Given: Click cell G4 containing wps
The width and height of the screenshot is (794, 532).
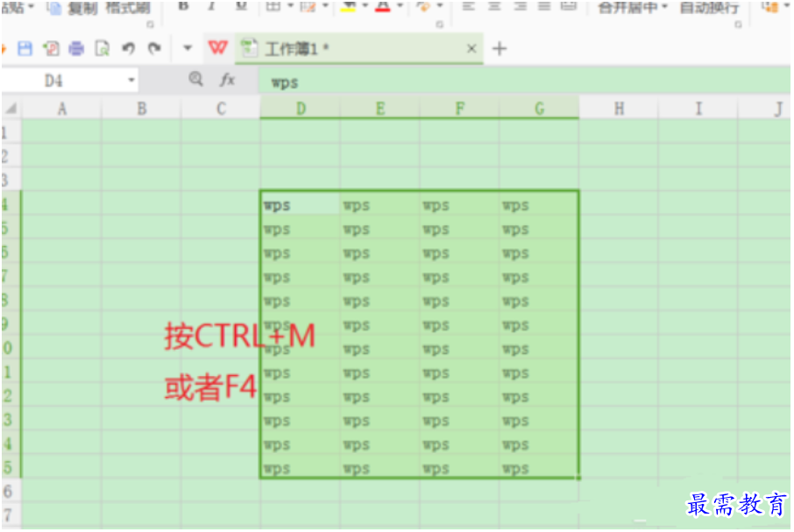Looking at the screenshot, I should (x=539, y=204).
